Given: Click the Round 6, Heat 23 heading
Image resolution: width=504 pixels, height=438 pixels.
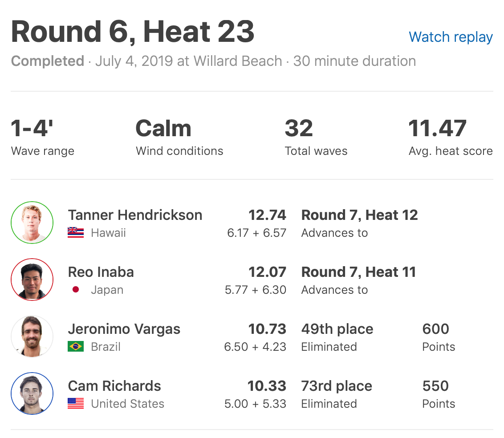Looking at the screenshot, I should pos(133,32).
